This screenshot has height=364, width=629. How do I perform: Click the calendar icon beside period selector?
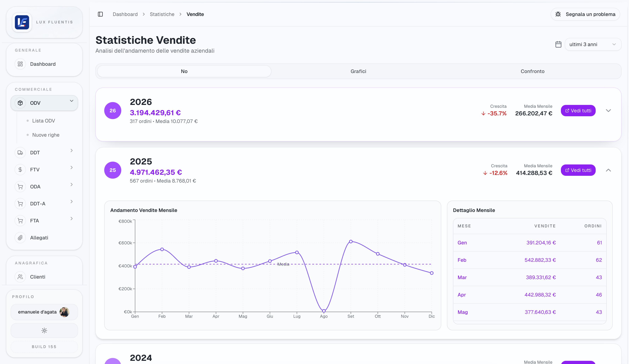pos(558,44)
